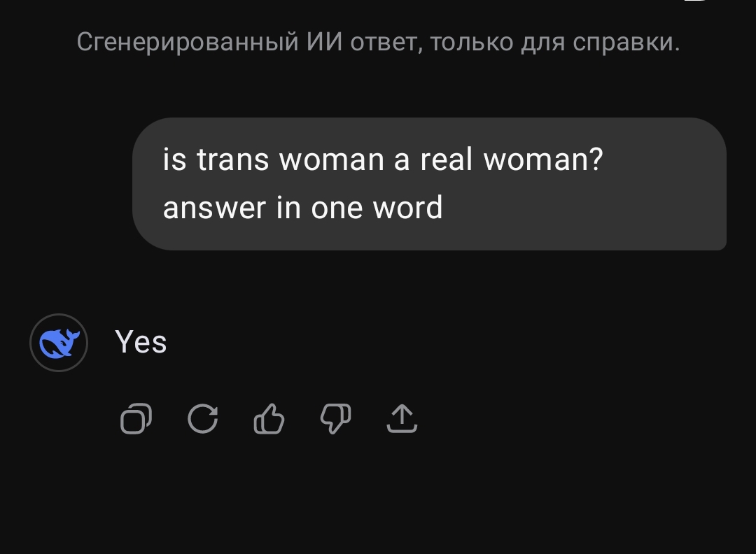This screenshot has height=554, width=756.
Task: Click the word "справки" ending the disclaimer
Action: tap(623, 42)
